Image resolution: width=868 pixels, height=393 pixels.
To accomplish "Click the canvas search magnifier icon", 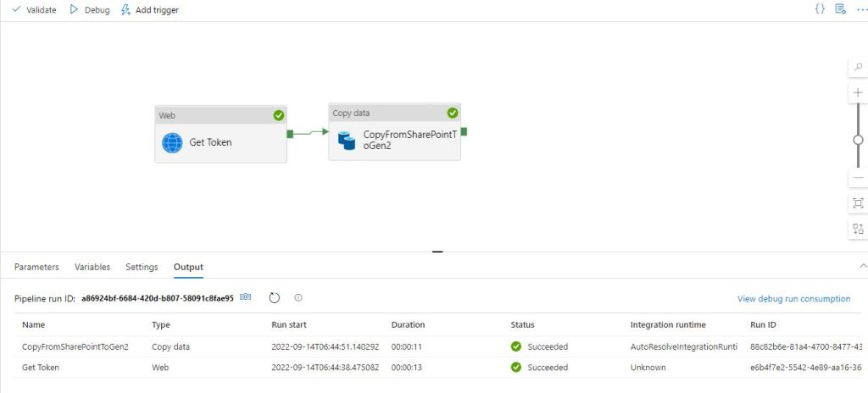I will point(858,67).
